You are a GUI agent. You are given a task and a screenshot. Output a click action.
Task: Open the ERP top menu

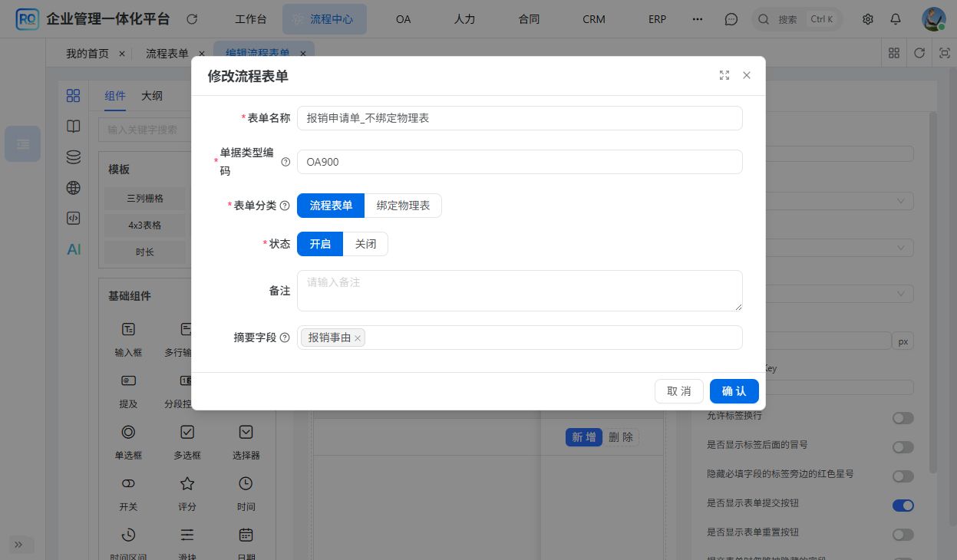point(657,19)
